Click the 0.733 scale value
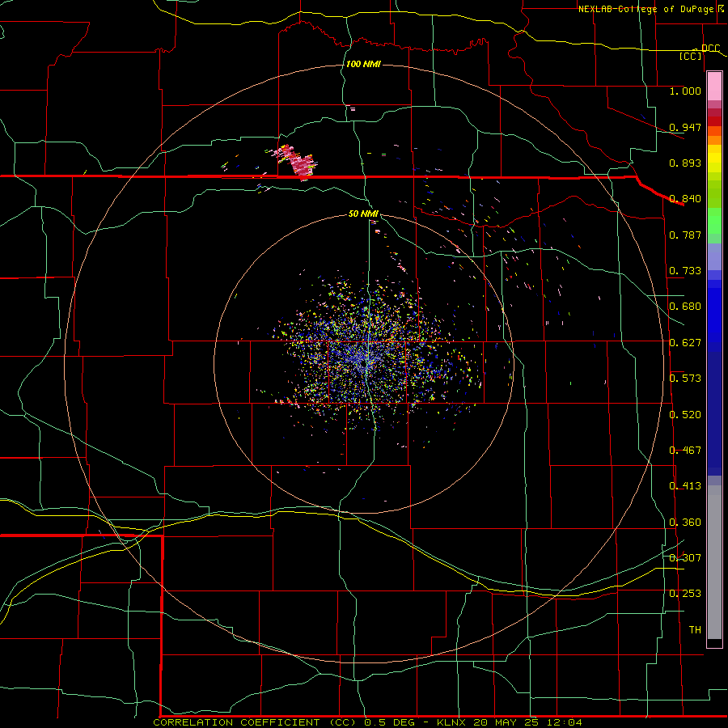 tap(685, 271)
